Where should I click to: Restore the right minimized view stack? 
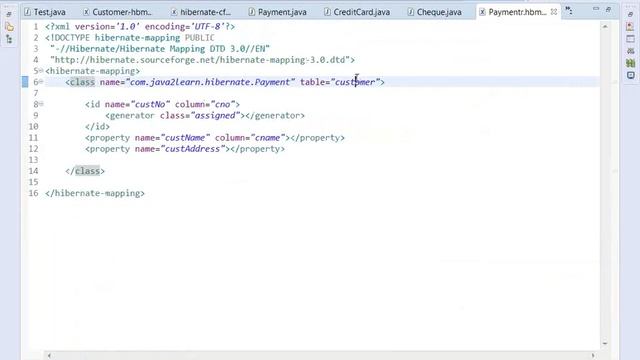(630, 14)
